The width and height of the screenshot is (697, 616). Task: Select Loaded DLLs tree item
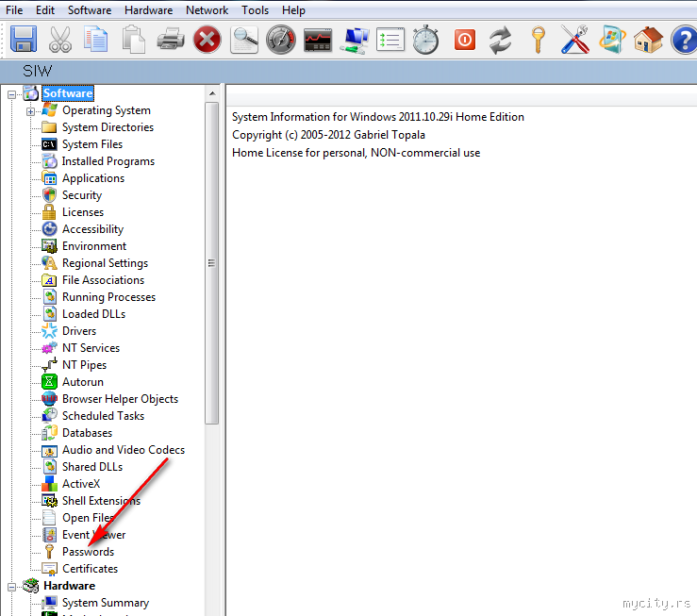(93, 314)
